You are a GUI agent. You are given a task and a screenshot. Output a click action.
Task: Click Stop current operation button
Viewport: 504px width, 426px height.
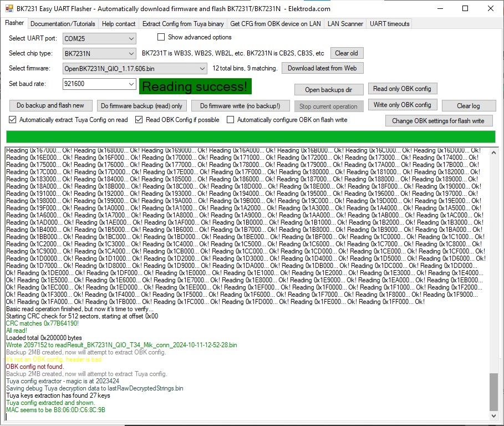point(328,106)
